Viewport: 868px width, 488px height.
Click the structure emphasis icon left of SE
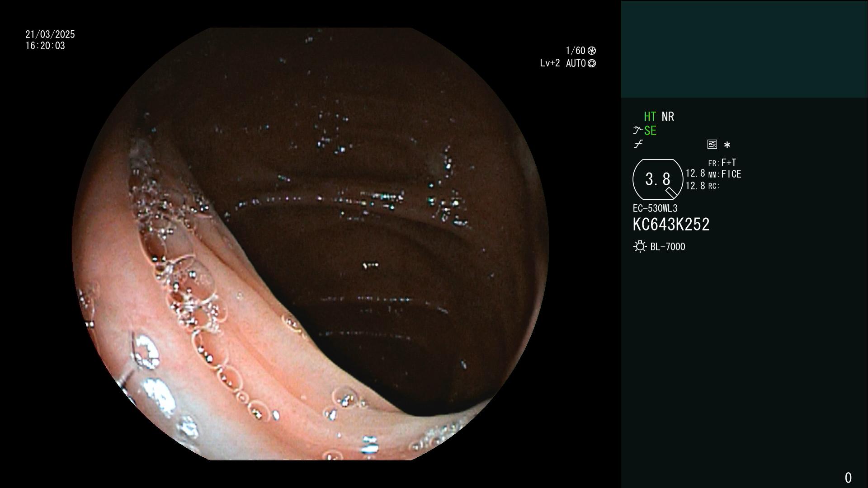[x=638, y=131]
